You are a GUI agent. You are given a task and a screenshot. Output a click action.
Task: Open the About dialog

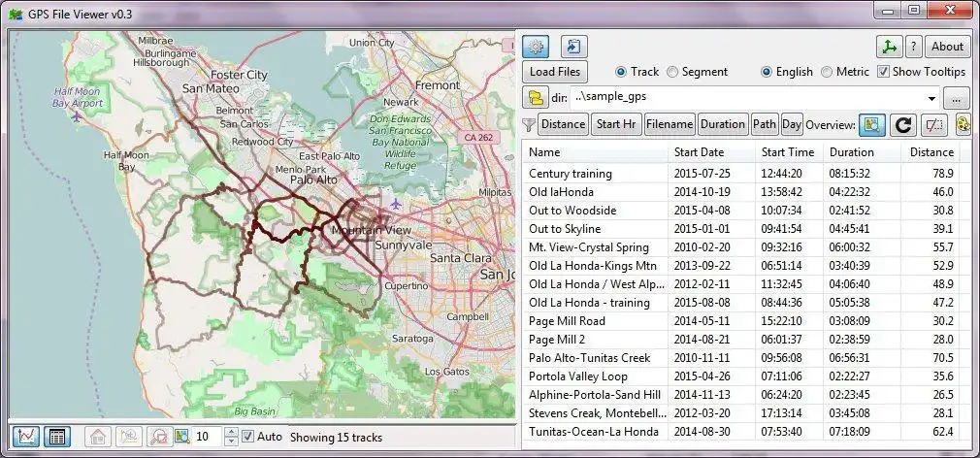pyautogui.click(x=947, y=47)
